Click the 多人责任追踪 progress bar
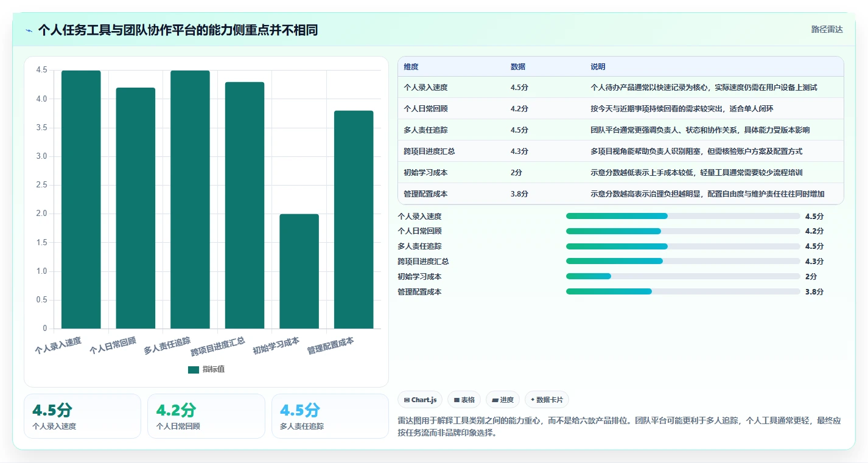This screenshot has height=463, width=868. [683, 246]
